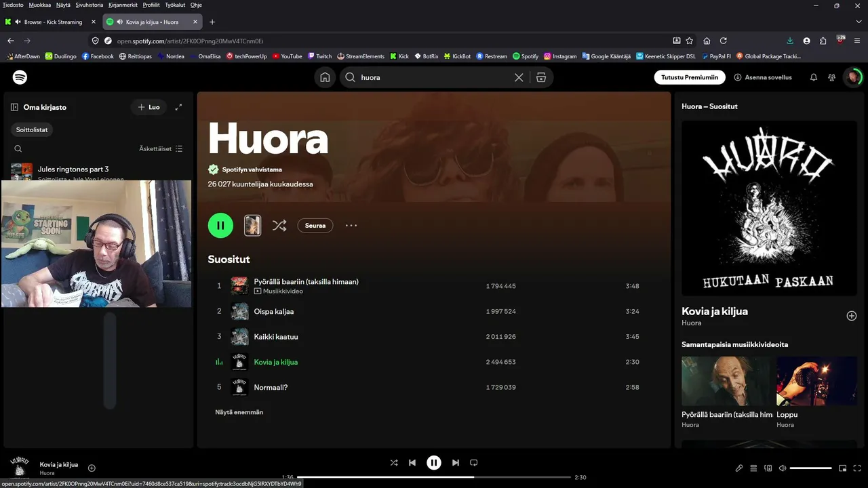Unmute the Kick Streaming tab audio
The width and height of the screenshot is (868, 488).
[x=18, y=22]
